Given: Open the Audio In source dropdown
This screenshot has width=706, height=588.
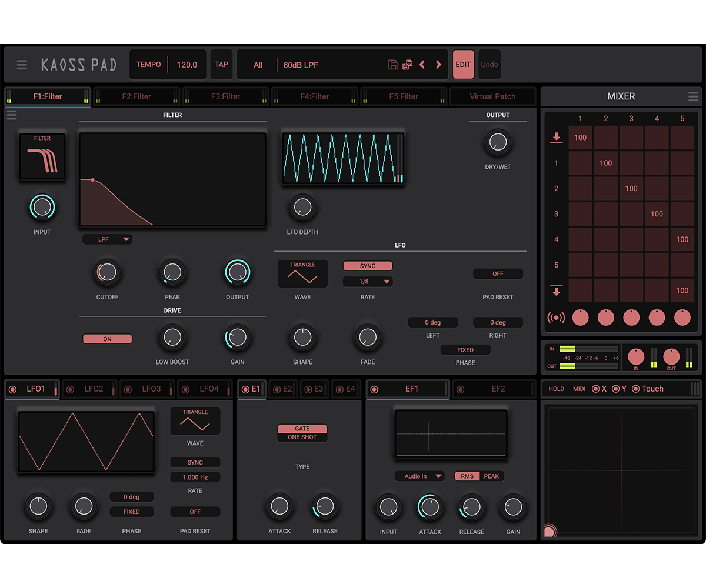Looking at the screenshot, I should pyautogui.click(x=420, y=476).
